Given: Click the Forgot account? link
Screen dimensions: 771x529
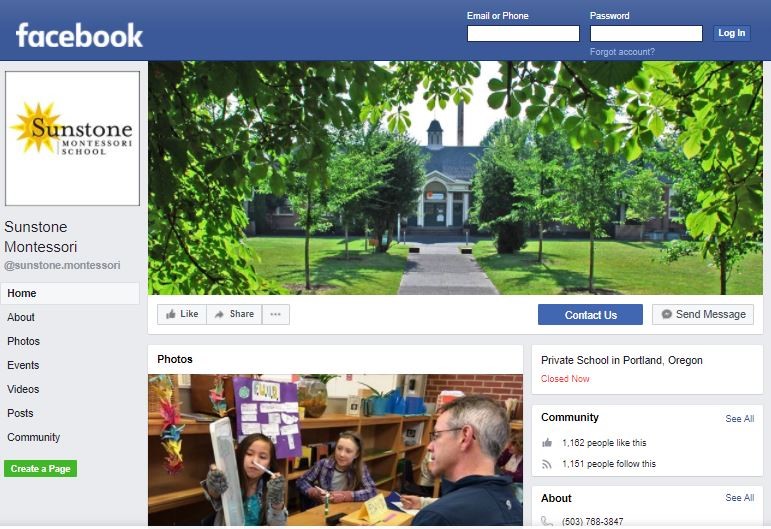Looking at the screenshot, I should [622, 52].
